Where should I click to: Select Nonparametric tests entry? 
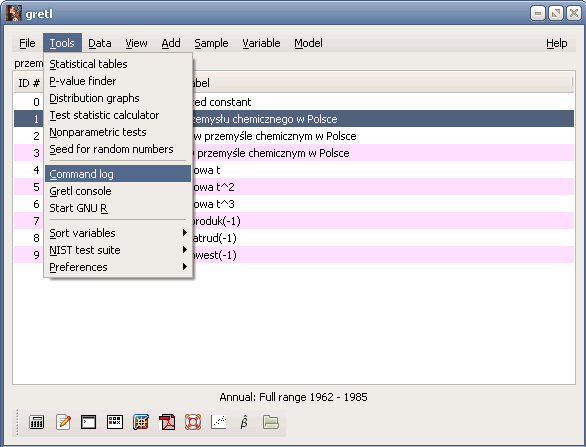118,132
